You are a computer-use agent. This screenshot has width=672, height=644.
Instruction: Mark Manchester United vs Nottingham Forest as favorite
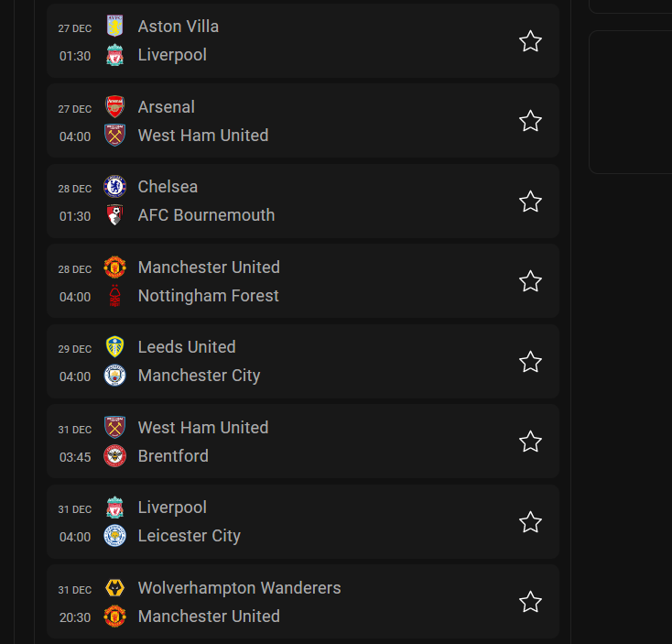point(530,281)
